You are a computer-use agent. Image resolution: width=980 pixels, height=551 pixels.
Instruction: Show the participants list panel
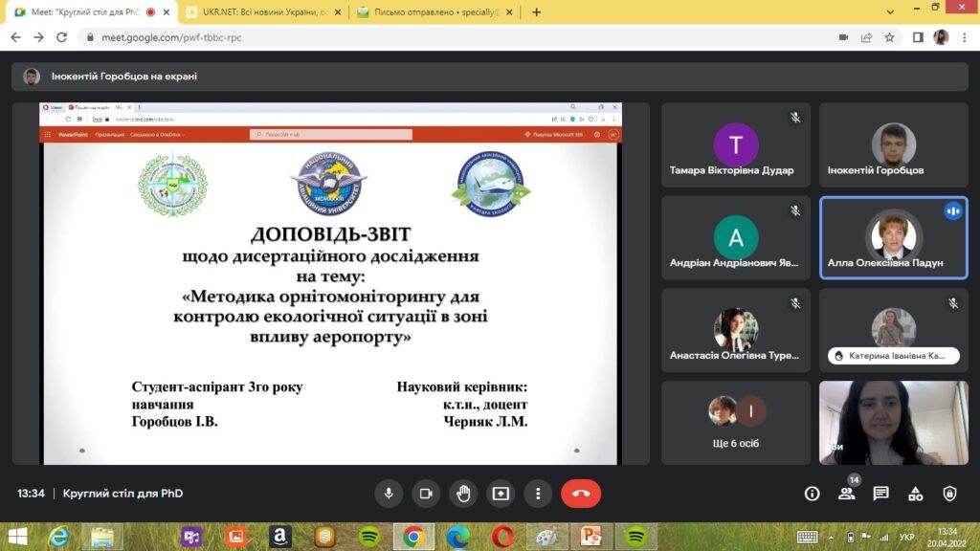point(846,494)
